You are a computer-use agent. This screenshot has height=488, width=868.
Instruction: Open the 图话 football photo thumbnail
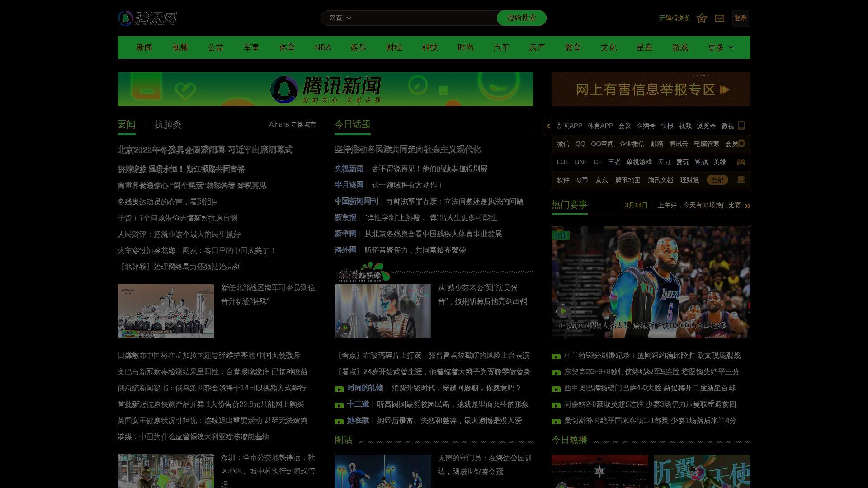383,471
